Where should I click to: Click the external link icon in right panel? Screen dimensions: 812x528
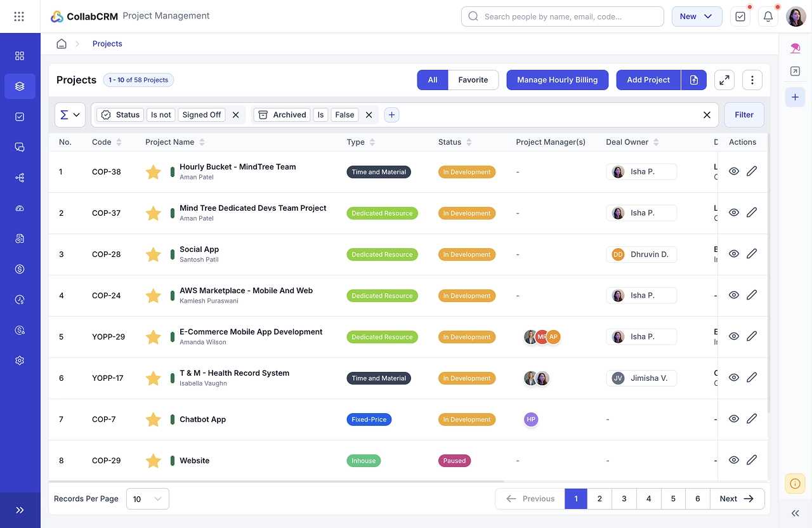pos(795,72)
